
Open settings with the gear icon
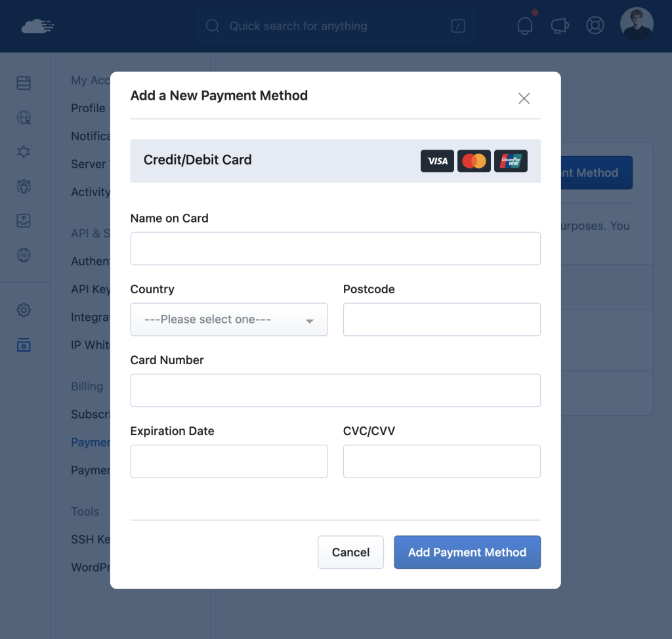tap(24, 310)
